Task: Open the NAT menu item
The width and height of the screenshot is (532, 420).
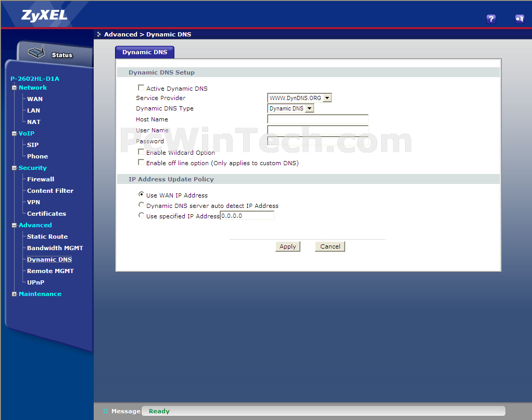Action: [x=34, y=122]
